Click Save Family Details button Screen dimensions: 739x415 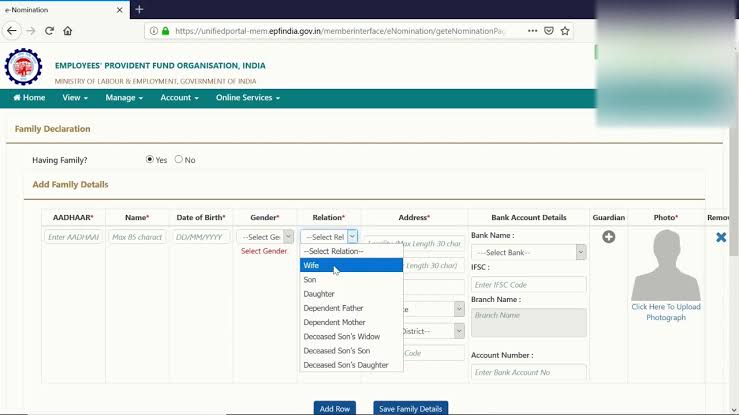click(411, 408)
